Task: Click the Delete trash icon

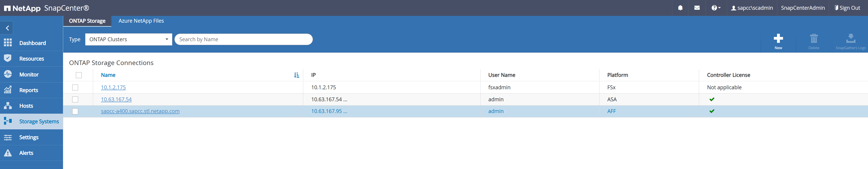Action: 813,39
